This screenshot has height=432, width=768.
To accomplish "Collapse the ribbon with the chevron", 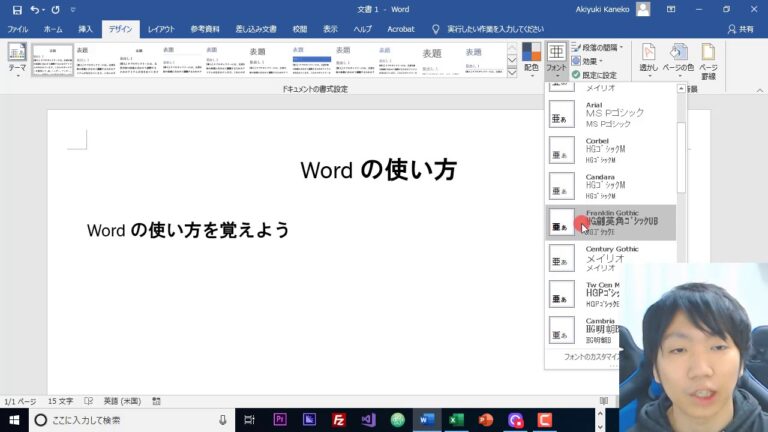I will tap(760, 90).
